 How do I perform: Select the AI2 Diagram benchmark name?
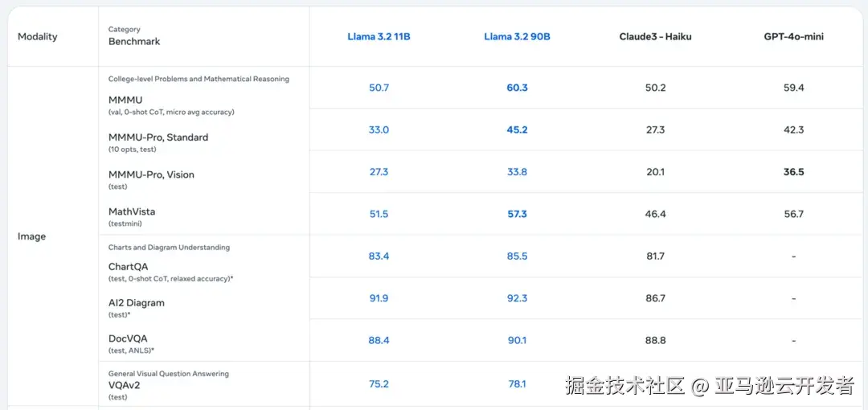[136, 303]
